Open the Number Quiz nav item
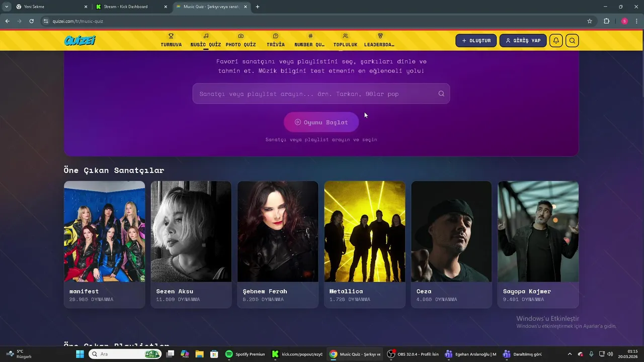 tap(310, 40)
